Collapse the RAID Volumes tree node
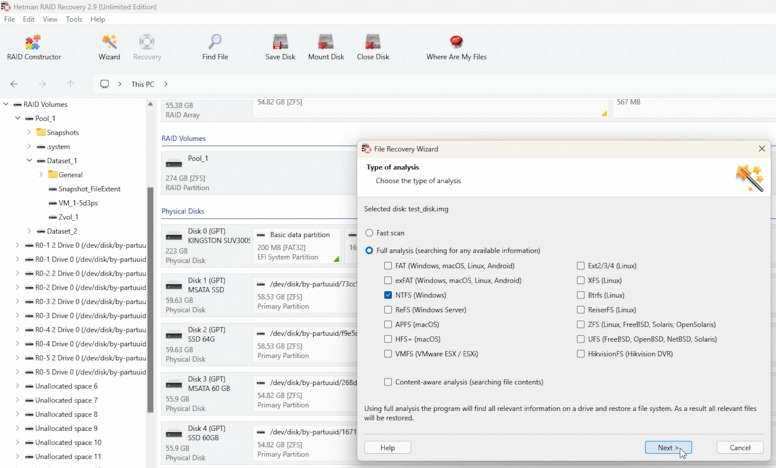 (x=6, y=104)
